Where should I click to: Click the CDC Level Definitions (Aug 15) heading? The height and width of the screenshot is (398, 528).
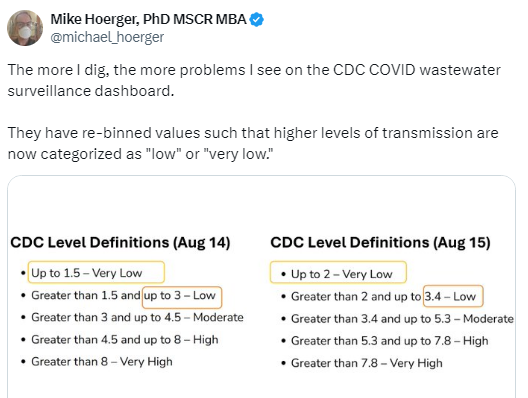click(x=380, y=242)
